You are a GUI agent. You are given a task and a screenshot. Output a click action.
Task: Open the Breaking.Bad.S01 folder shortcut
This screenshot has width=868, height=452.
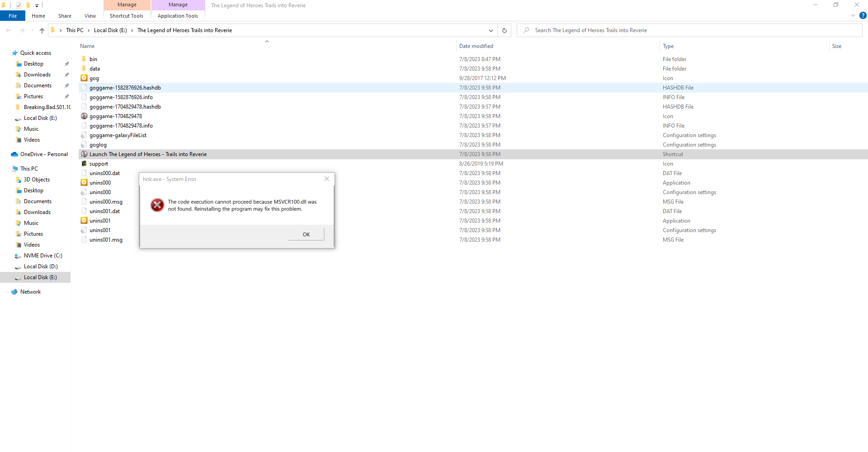(47, 107)
